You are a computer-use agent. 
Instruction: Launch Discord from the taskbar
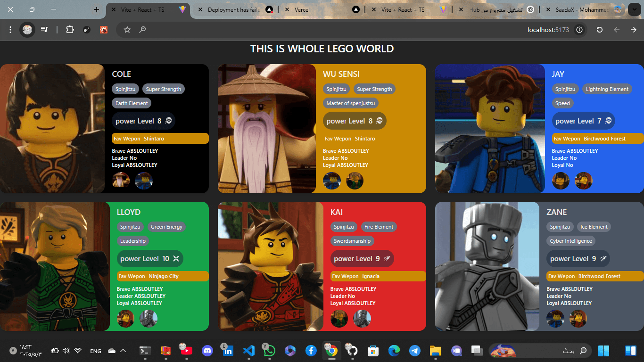207,351
